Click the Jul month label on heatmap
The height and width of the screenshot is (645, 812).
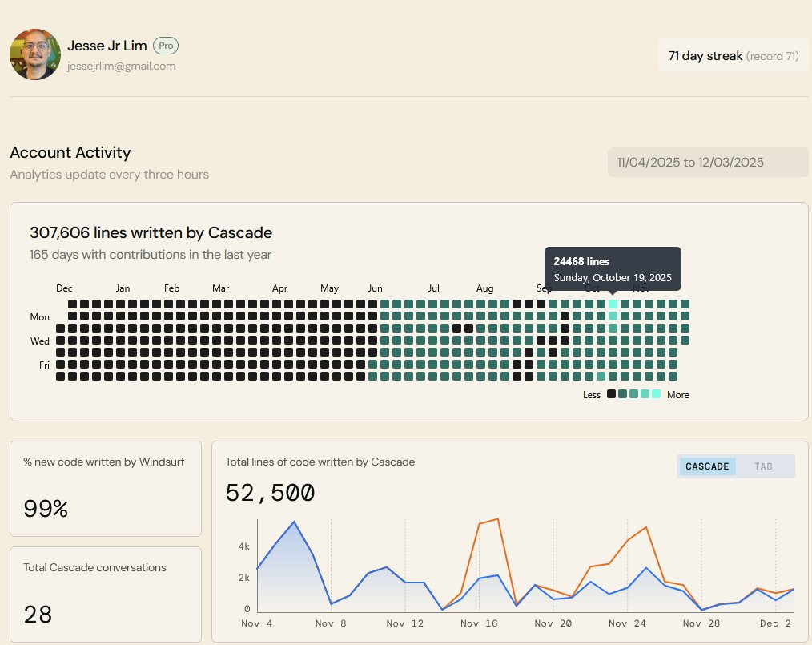433,288
